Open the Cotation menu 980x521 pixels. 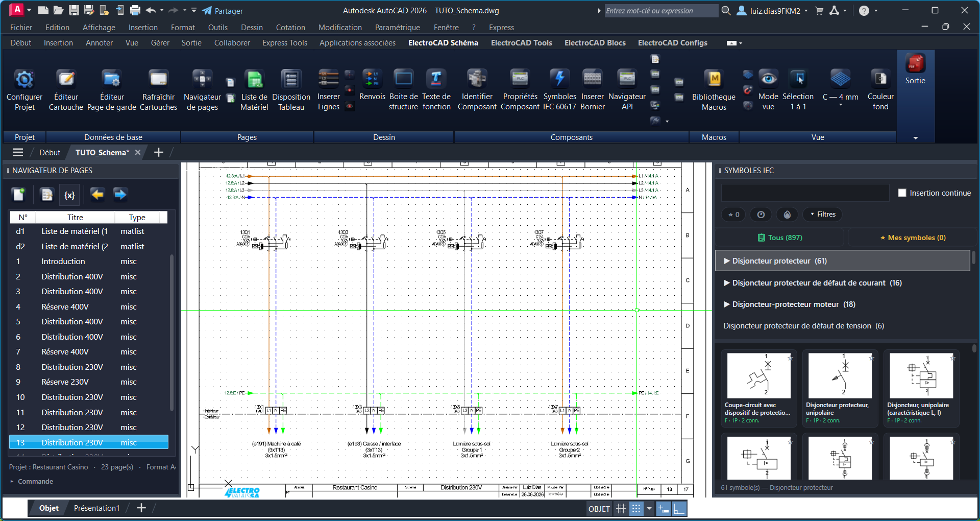(x=290, y=28)
